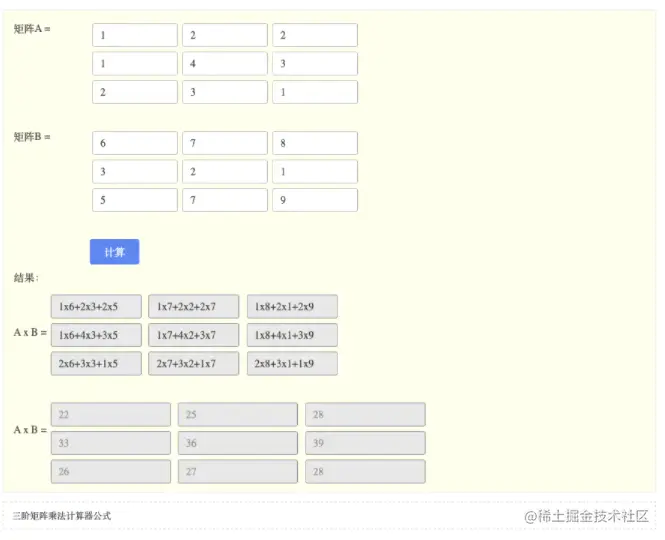Click the 矩阵B = label
The image size is (665, 540).
(x=32, y=137)
